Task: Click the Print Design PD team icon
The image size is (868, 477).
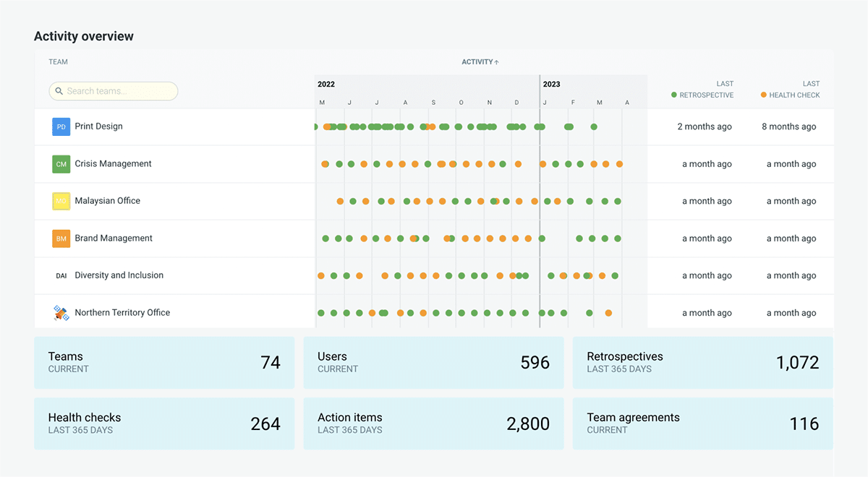Action: 61,126
